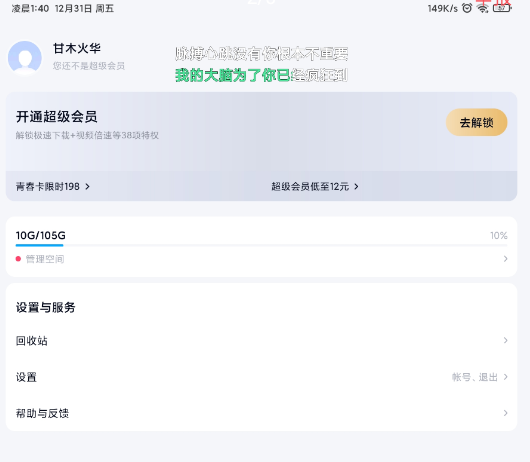Viewport: 530px width, 462px height.
Task: Open the 帮助与反馈 row chevron
Action: click(x=505, y=413)
